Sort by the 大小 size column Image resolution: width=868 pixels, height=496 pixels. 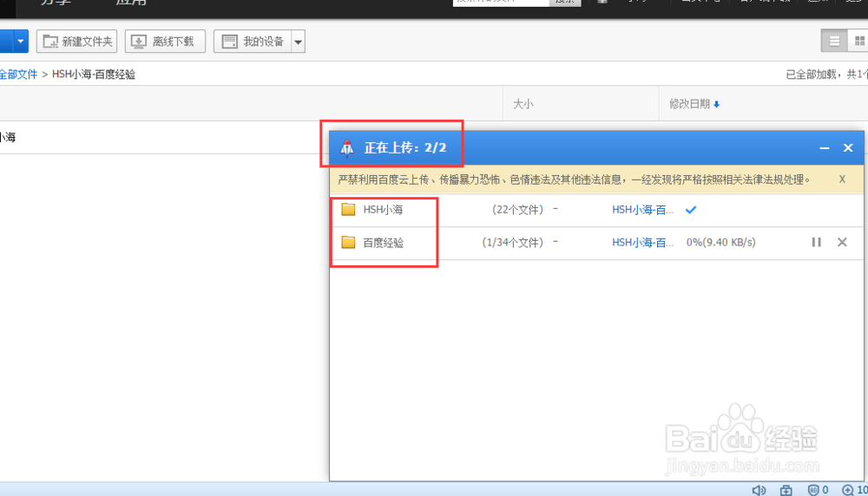point(523,104)
